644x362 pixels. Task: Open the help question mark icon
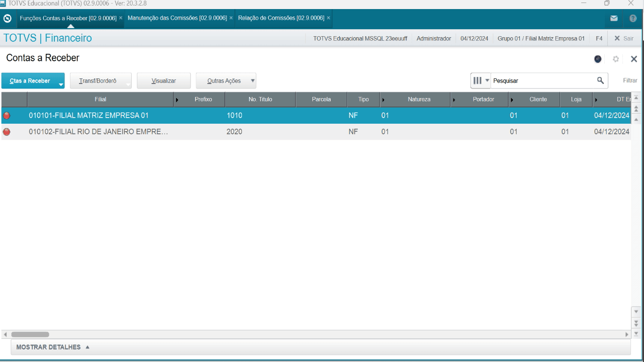(x=633, y=19)
